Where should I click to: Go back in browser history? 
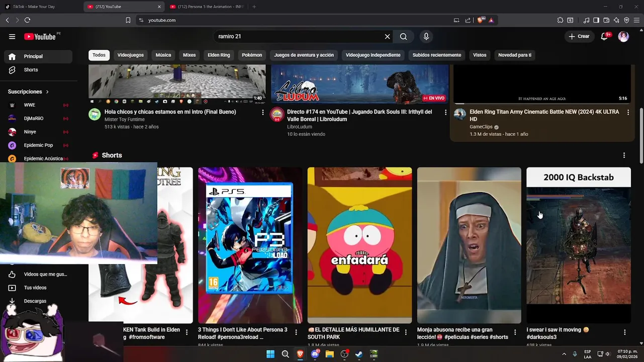coord(7,20)
